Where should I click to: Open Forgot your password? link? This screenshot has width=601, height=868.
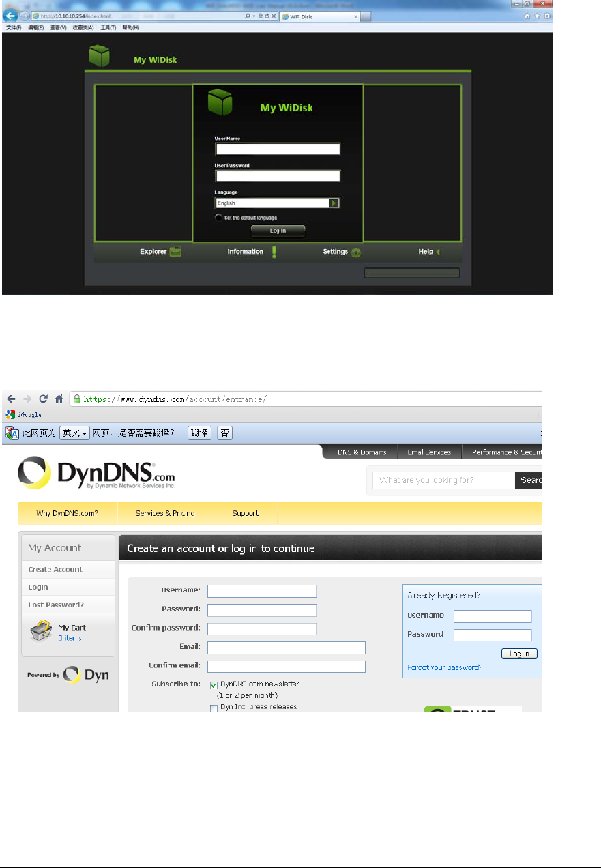pyautogui.click(x=445, y=667)
